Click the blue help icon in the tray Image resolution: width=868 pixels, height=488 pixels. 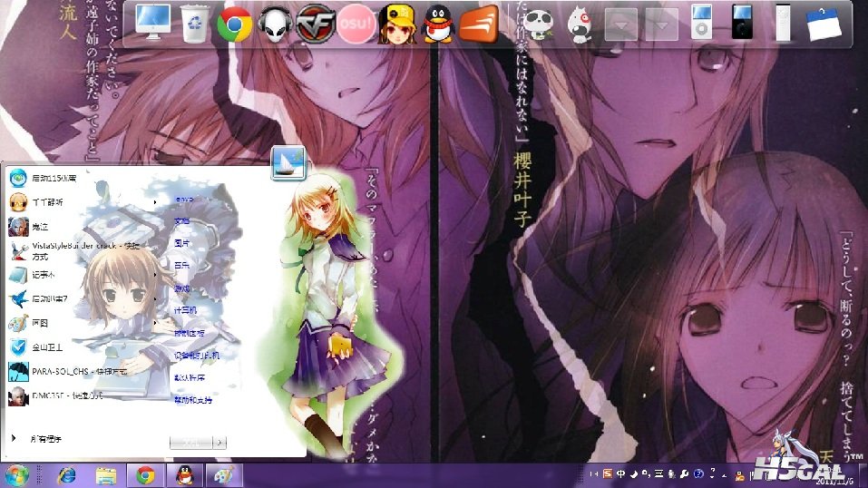tap(698, 473)
